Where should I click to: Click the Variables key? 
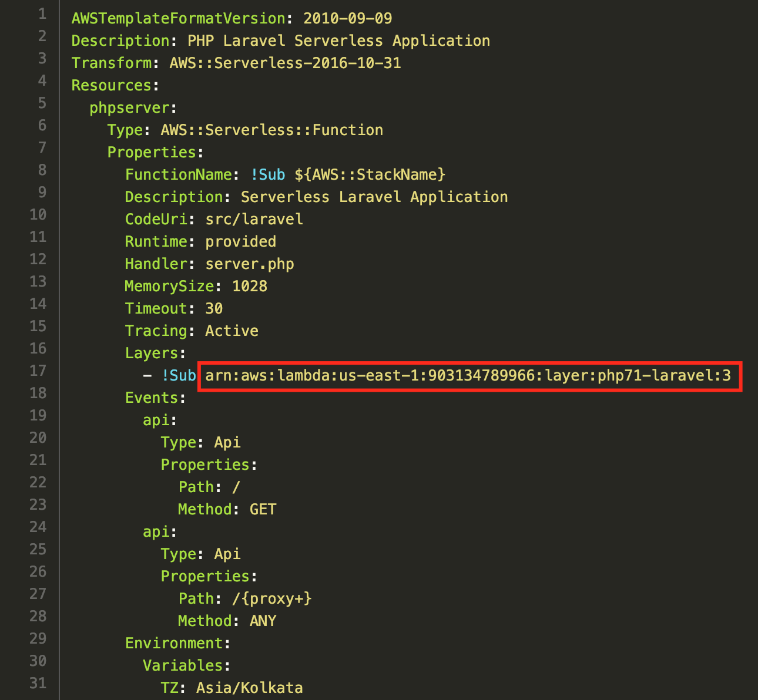[x=183, y=665]
